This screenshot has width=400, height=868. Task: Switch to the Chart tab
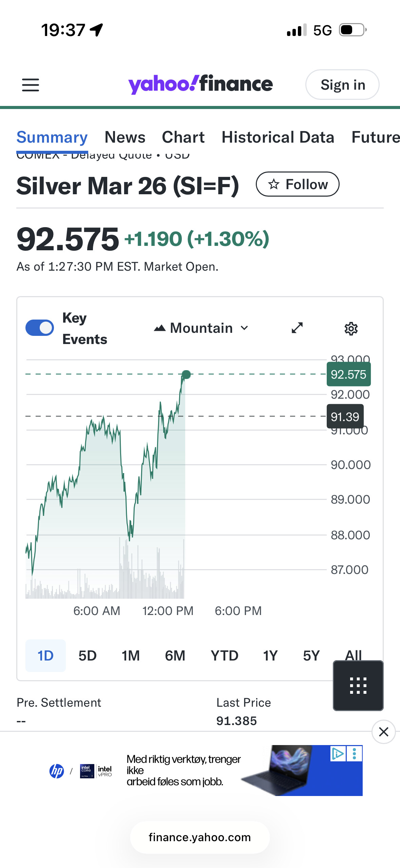[183, 137]
